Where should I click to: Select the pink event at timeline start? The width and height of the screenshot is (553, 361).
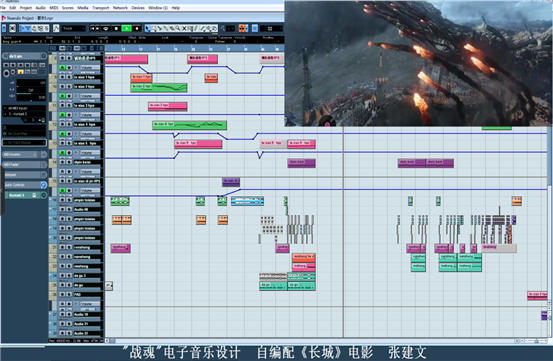pyautogui.click(x=126, y=59)
